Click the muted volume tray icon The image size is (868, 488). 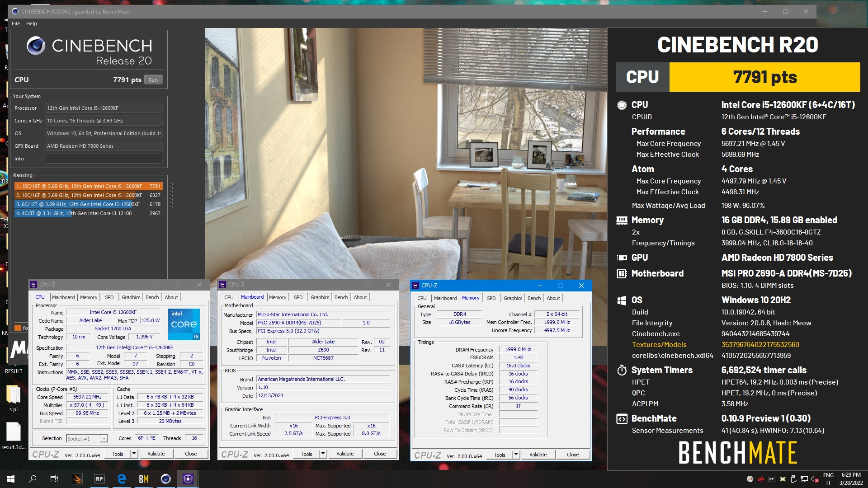[815, 479]
